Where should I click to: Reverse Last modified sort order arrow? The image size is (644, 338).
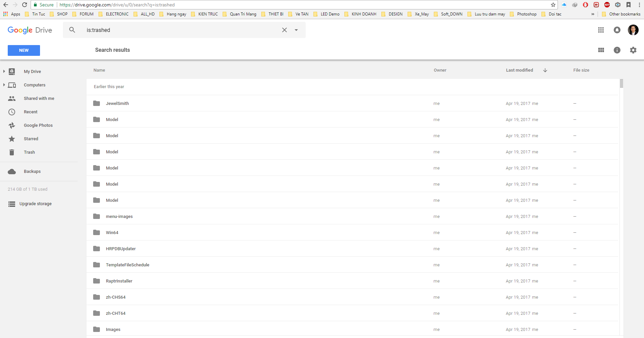(545, 70)
